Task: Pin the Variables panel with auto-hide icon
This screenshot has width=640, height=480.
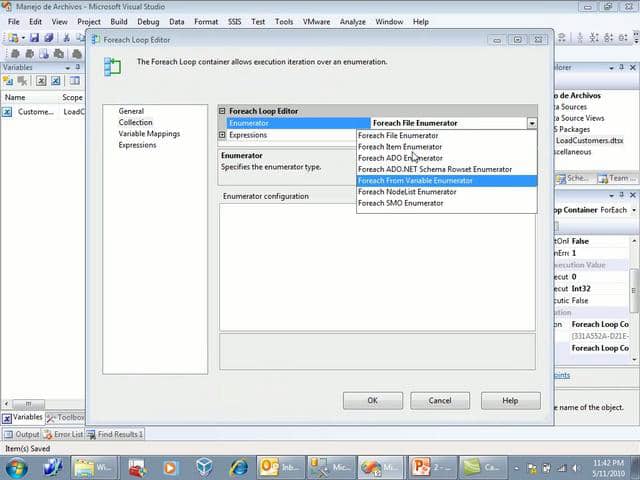Action: click(x=78, y=67)
